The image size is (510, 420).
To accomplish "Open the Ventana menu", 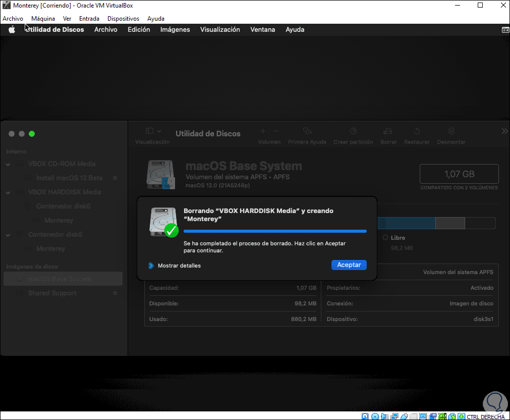I will click(x=262, y=30).
